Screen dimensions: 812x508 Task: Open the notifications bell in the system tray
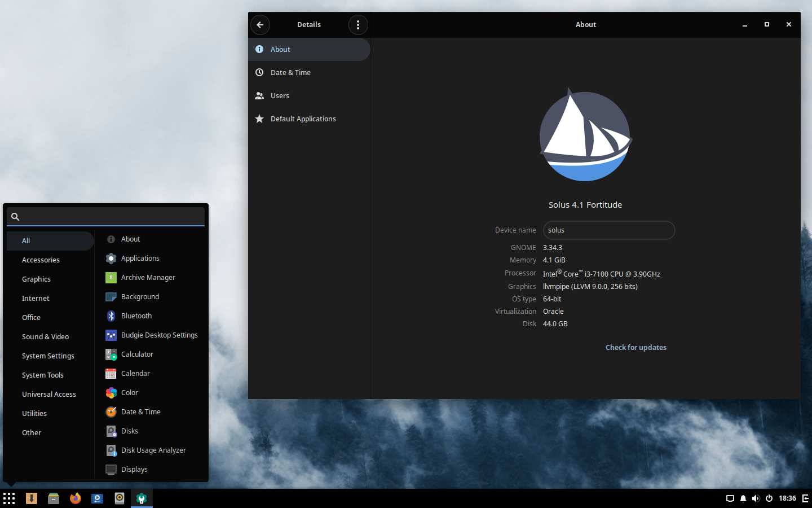[x=743, y=498]
